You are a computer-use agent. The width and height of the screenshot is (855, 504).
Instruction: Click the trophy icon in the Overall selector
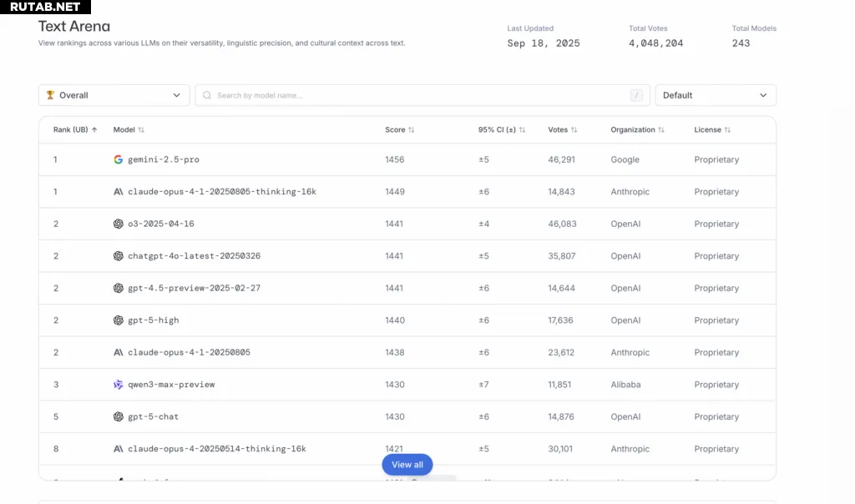coord(50,95)
